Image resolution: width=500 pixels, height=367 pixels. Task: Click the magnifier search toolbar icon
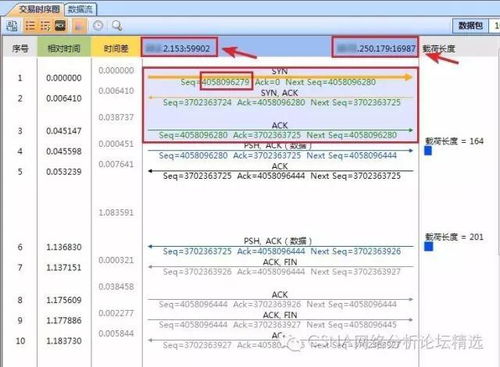117,26
